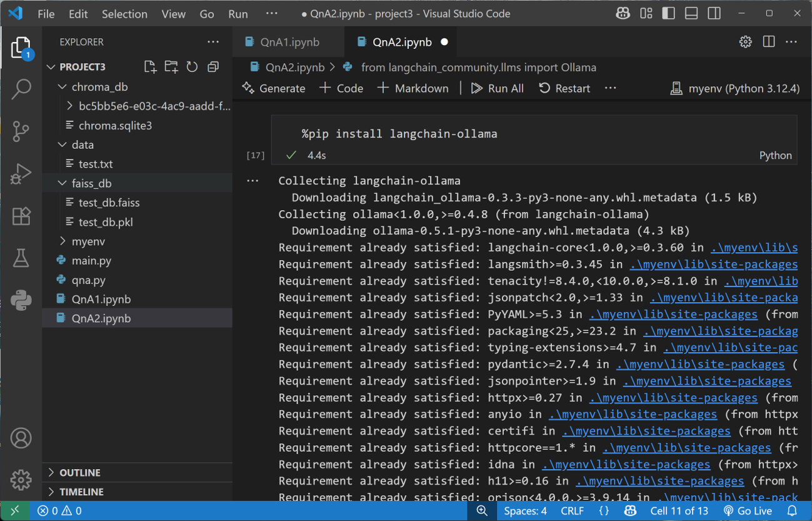Click the pip install code cell input

coord(534,134)
